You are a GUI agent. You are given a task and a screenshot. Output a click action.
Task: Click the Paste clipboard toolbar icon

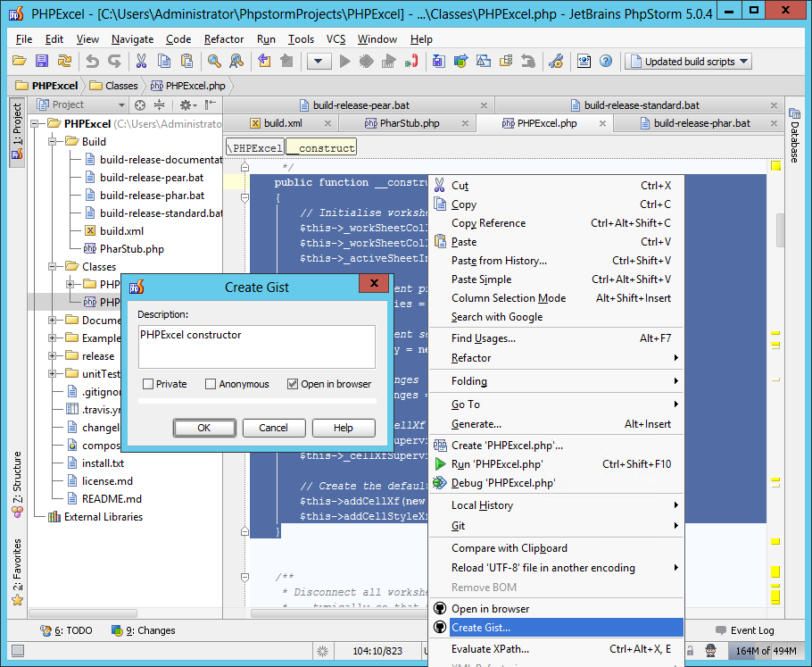pyautogui.click(x=187, y=61)
